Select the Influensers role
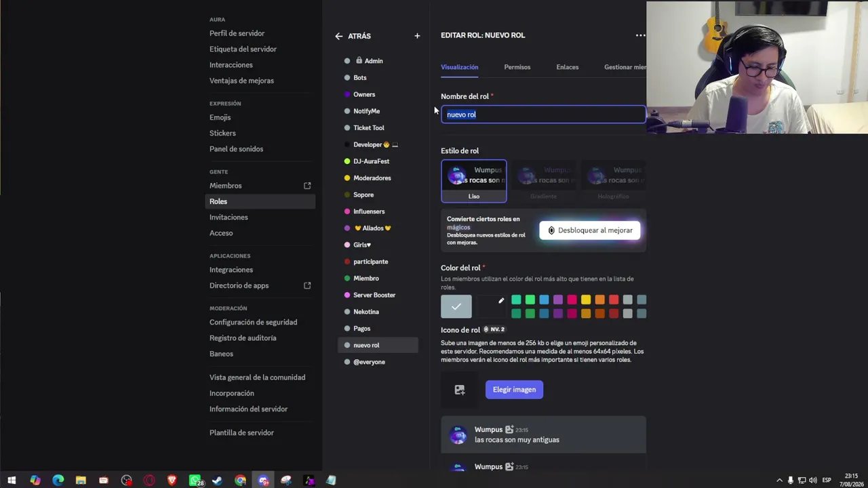This screenshot has height=488, width=868. (378, 211)
